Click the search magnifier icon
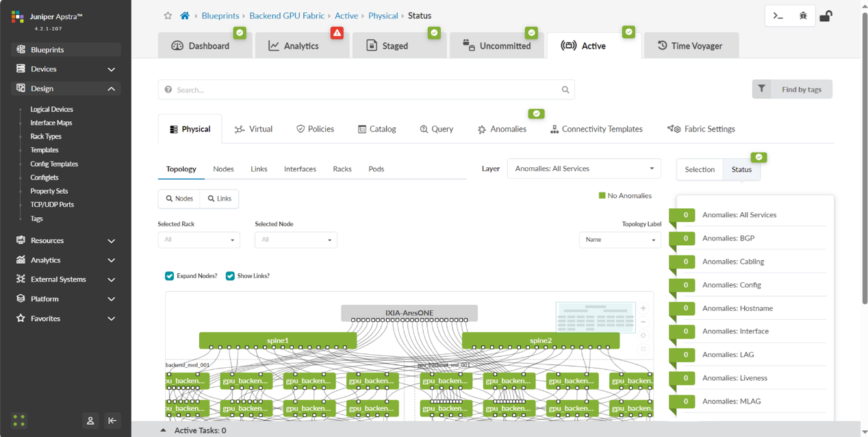 (x=565, y=90)
